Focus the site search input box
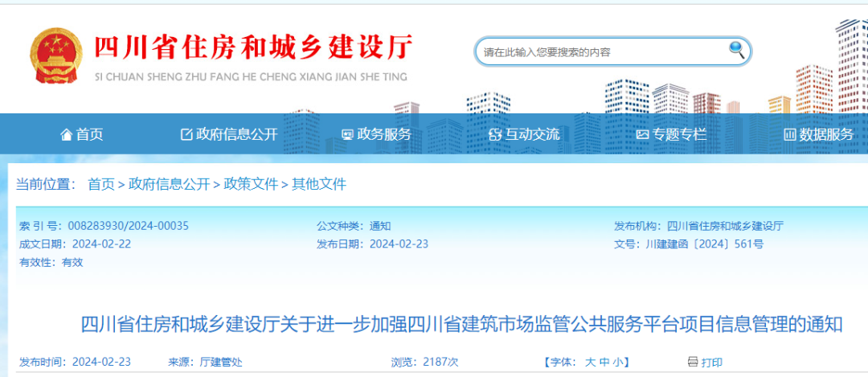 click(603, 52)
